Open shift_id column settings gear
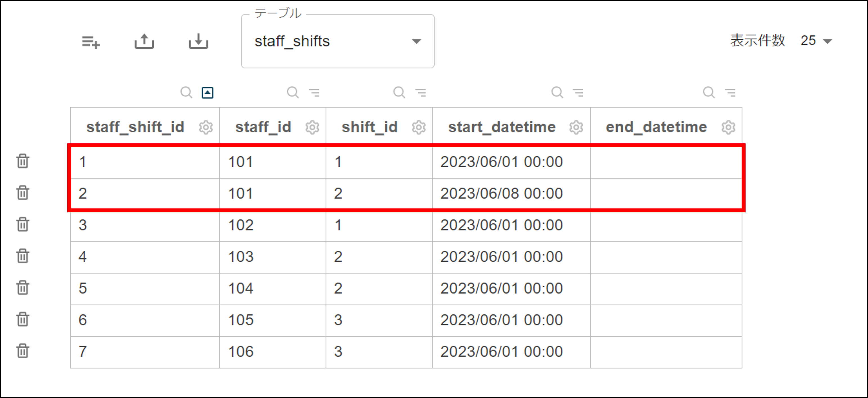 point(419,128)
